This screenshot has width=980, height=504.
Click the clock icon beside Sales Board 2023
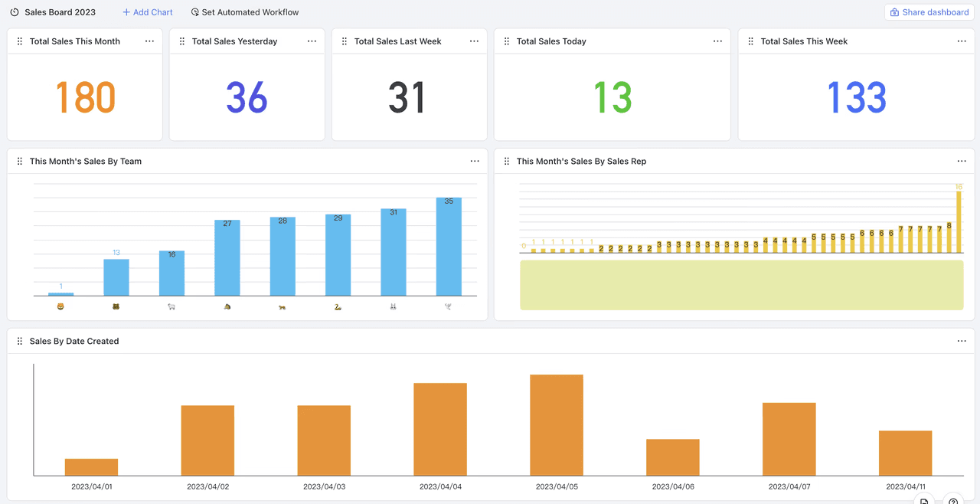click(15, 12)
